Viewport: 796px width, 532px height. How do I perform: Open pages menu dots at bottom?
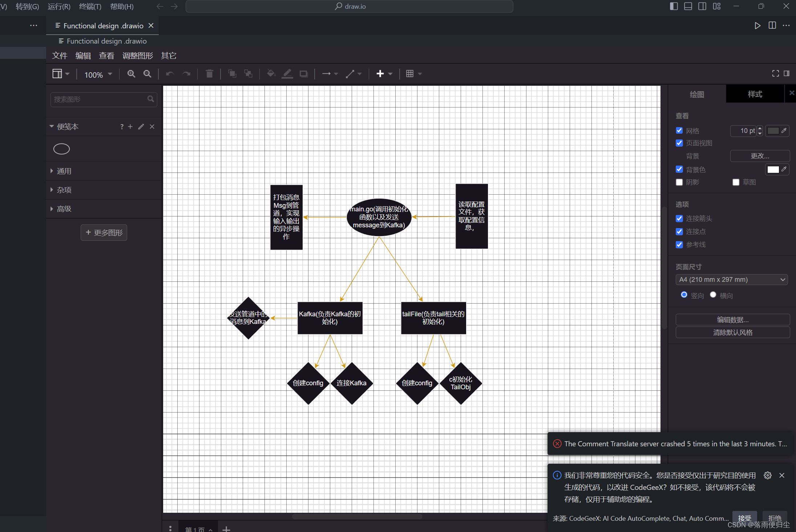click(x=170, y=528)
